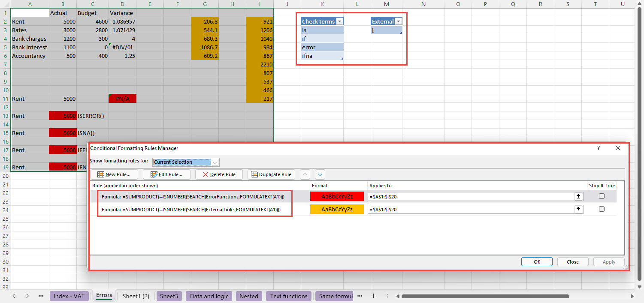Switch to the Nested sheet tab
The width and height of the screenshot is (644, 303).
(249, 296)
